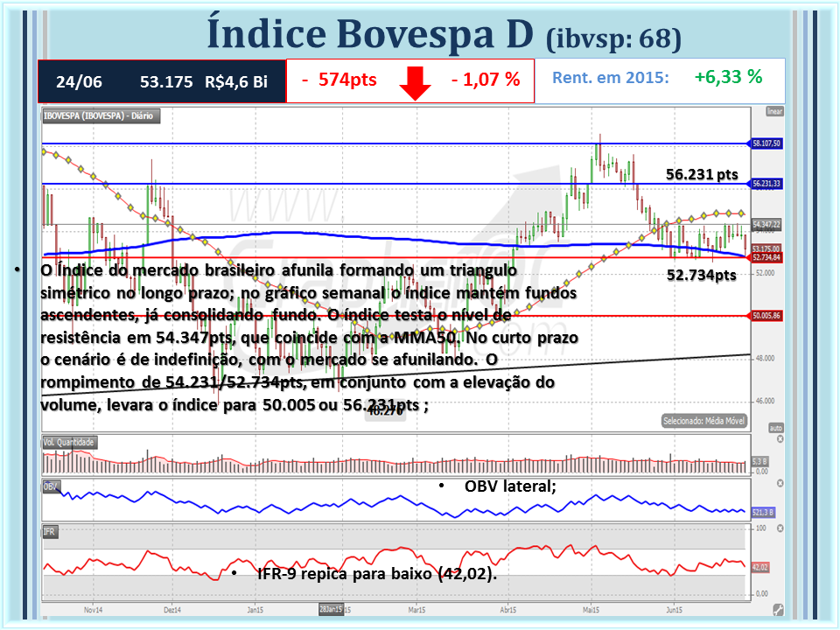Click the 52.000 price axis label
The height and width of the screenshot is (630, 840).
pos(765,273)
